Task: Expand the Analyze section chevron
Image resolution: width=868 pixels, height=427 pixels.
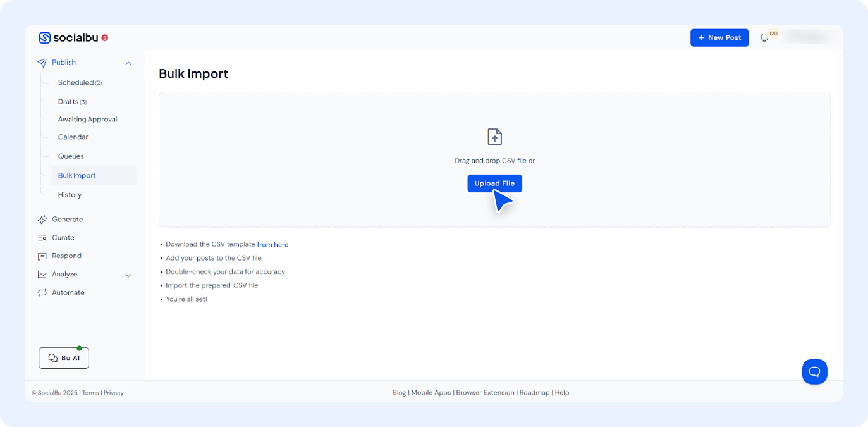Action: point(128,275)
